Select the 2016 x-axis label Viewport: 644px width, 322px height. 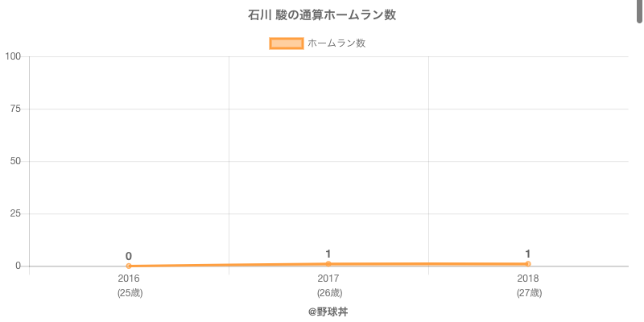point(129,279)
